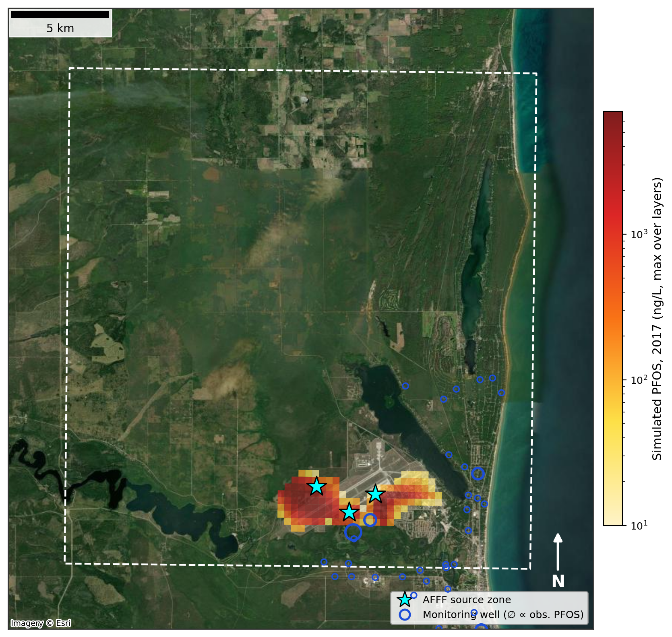Click the northwest AFFF source zone star
The height and width of the screenshot is (637, 672).
(x=317, y=487)
